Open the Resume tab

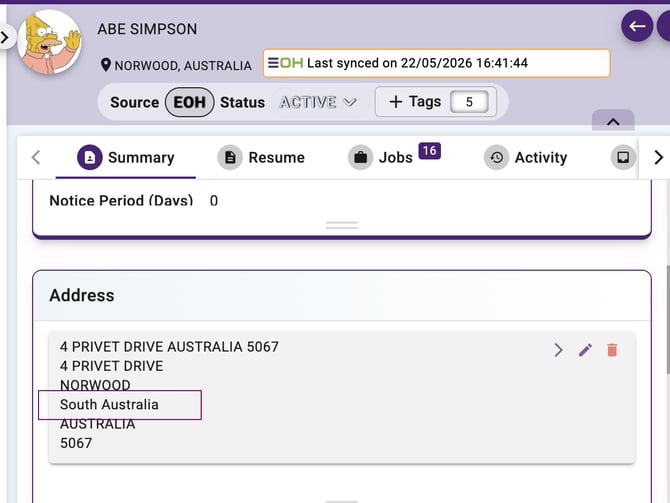pyautogui.click(x=261, y=157)
